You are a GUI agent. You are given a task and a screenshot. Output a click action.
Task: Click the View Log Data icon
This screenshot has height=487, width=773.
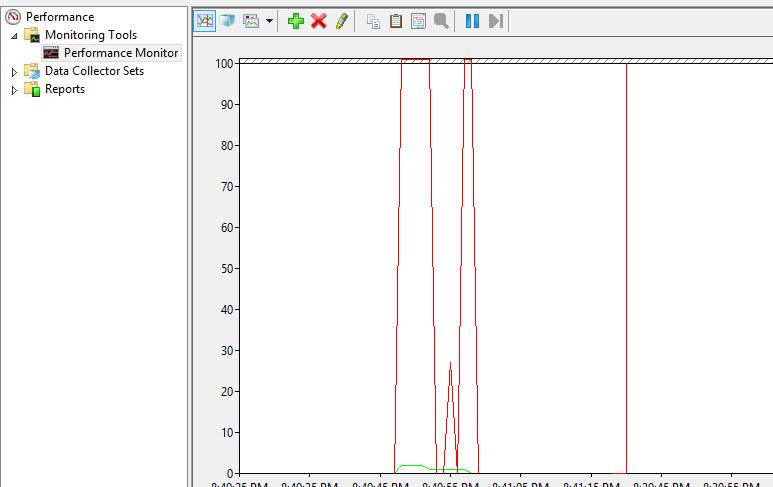pos(227,21)
